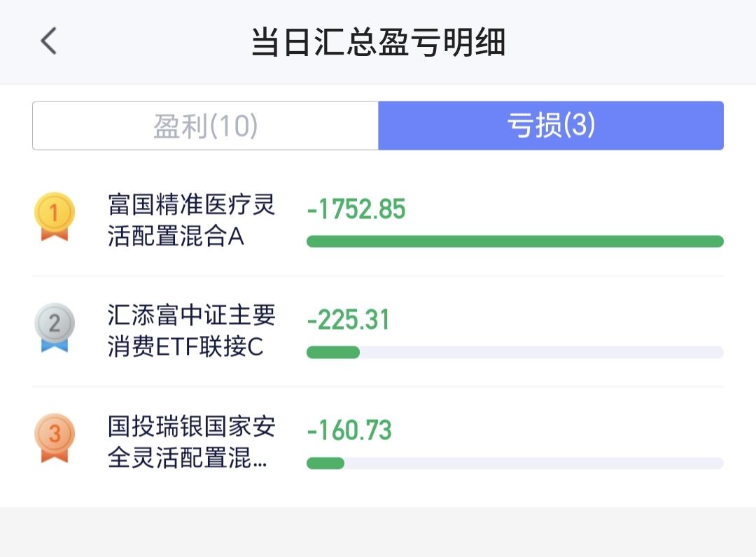Click the green filled part of -225.31 bar
The width and height of the screenshot is (756, 557).
pos(333,352)
